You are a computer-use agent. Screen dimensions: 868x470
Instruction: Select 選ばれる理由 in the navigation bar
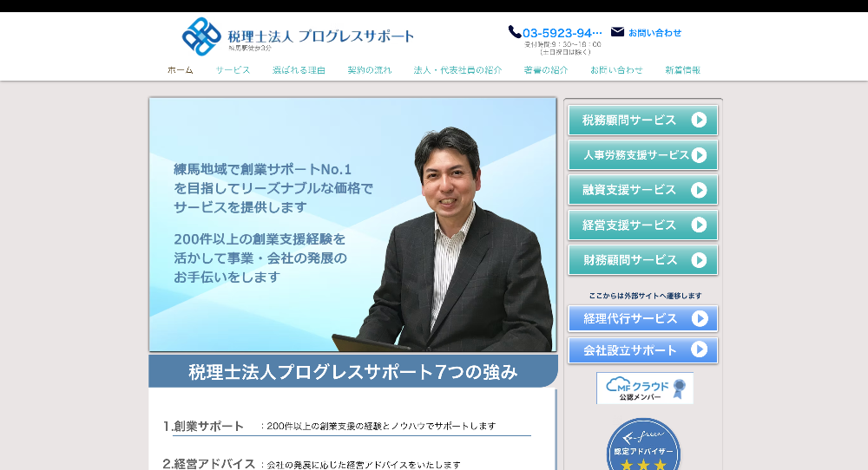299,70
